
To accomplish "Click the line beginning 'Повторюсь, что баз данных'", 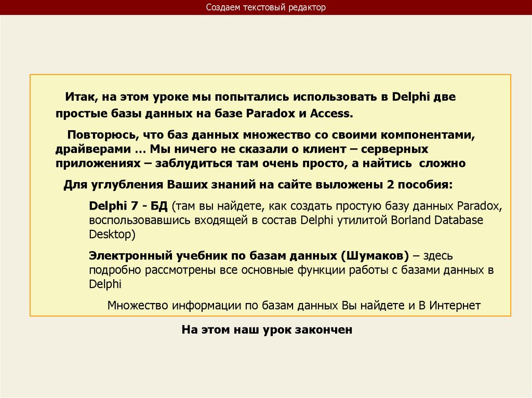I will [x=271, y=135].
